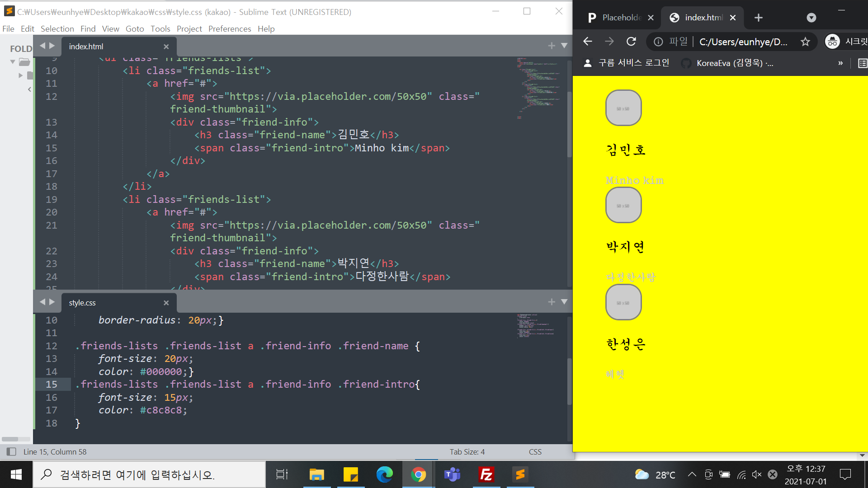This screenshot has width=868, height=488.
Task: Open tab list dropdown in style.css pane
Action: (x=564, y=302)
